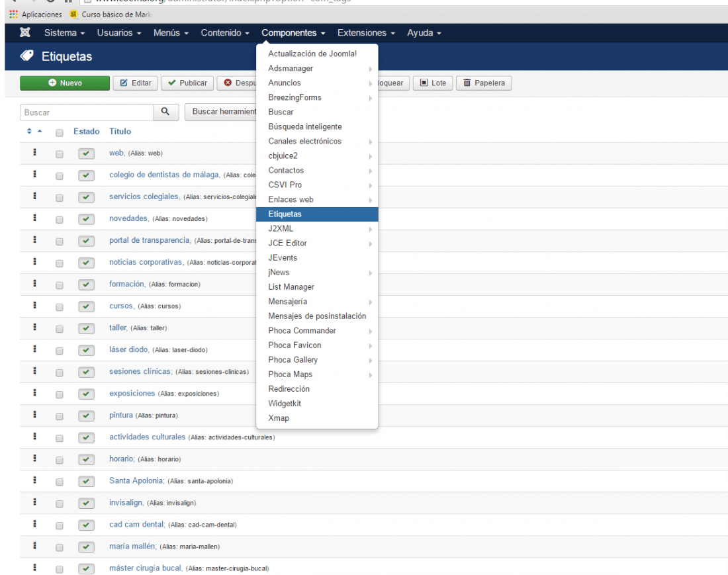728x575 pixels.
Task: Open the Menús dropdown menu
Action: [171, 32]
